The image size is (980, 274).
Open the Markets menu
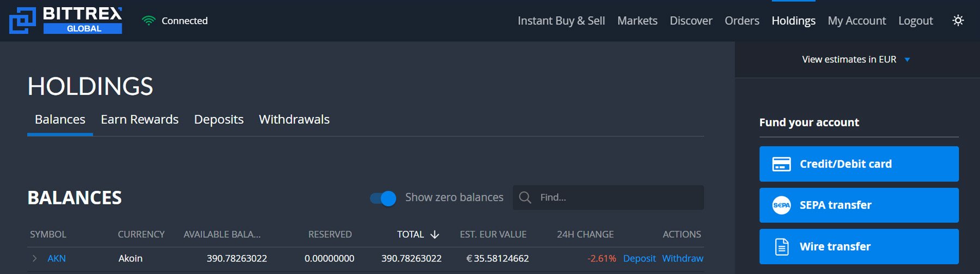click(x=637, y=21)
